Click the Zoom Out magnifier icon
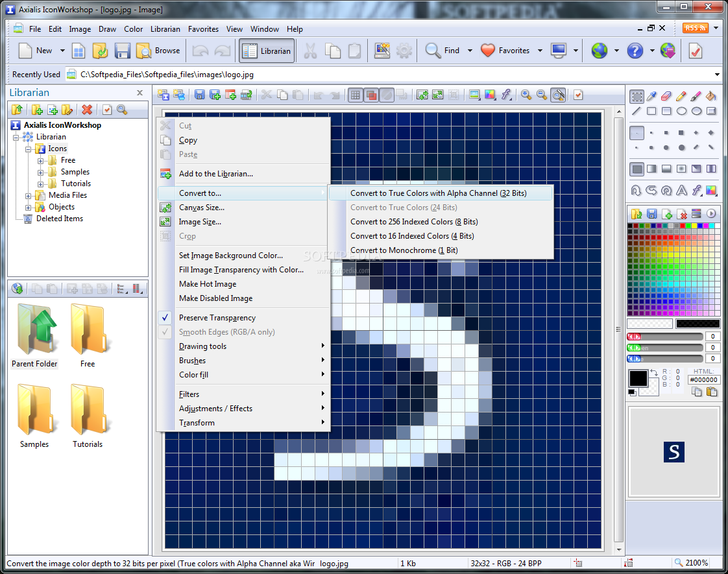 click(x=541, y=95)
